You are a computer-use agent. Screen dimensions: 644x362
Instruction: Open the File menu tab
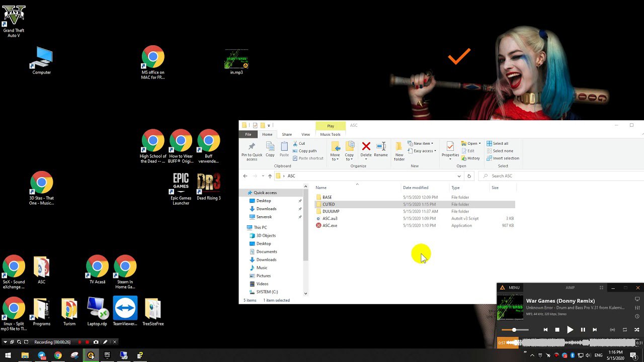(x=248, y=134)
